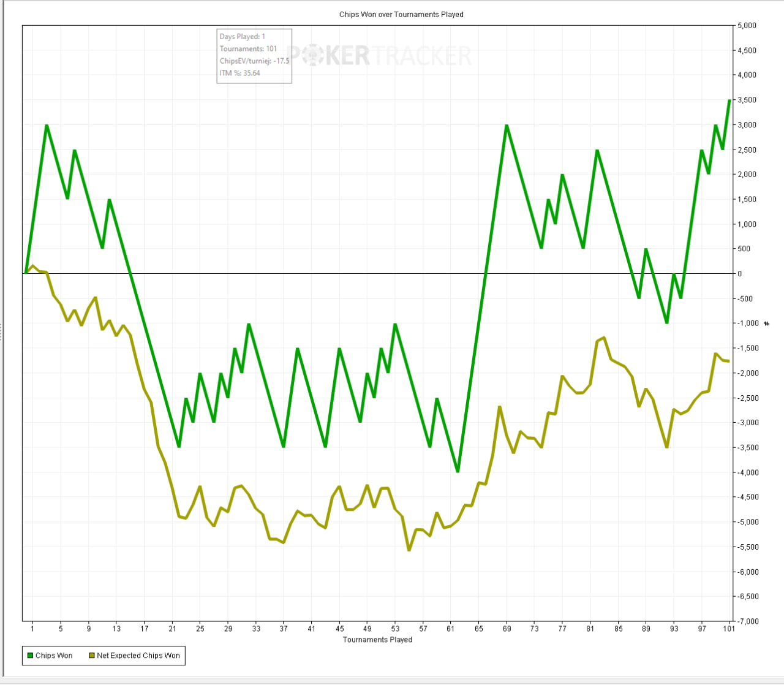Click the PokerTracker poker chip logo
The width and height of the screenshot is (784, 685).
(x=314, y=56)
